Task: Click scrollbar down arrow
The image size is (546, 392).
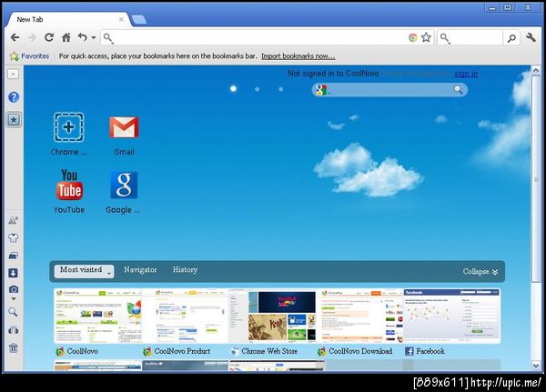Action: pos(536,366)
